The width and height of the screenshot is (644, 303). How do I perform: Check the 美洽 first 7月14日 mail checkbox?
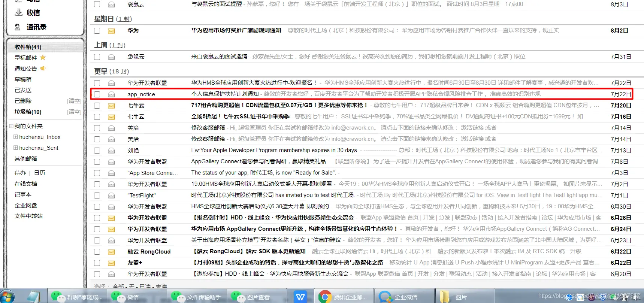97,128
